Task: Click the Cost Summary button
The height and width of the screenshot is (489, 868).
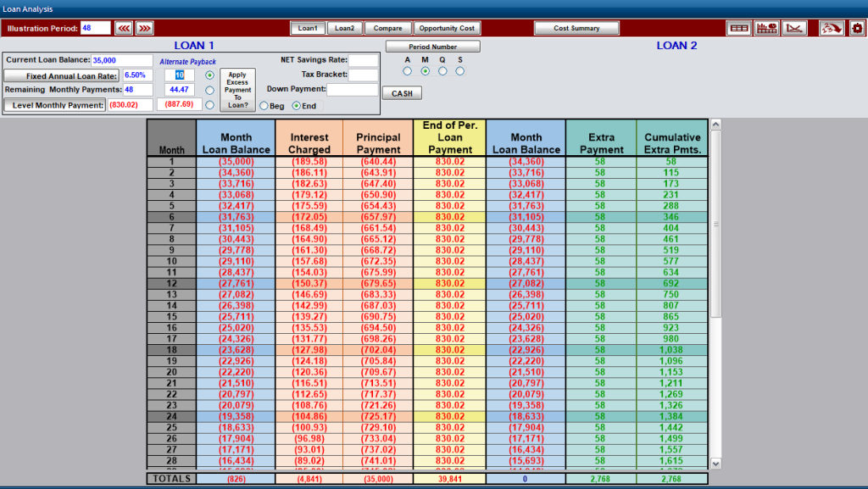Action: [x=576, y=28]
